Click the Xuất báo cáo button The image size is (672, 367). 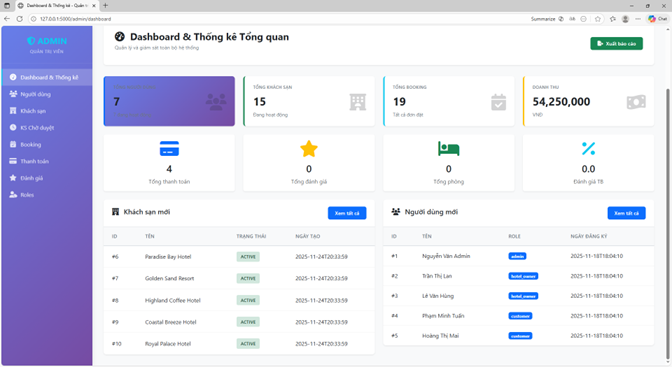[x=616, y=43]
